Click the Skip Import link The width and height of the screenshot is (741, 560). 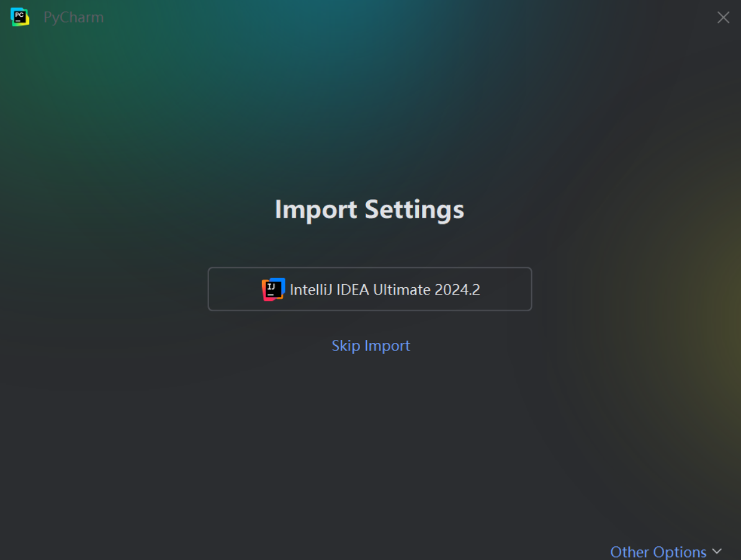tap(370, 345)
